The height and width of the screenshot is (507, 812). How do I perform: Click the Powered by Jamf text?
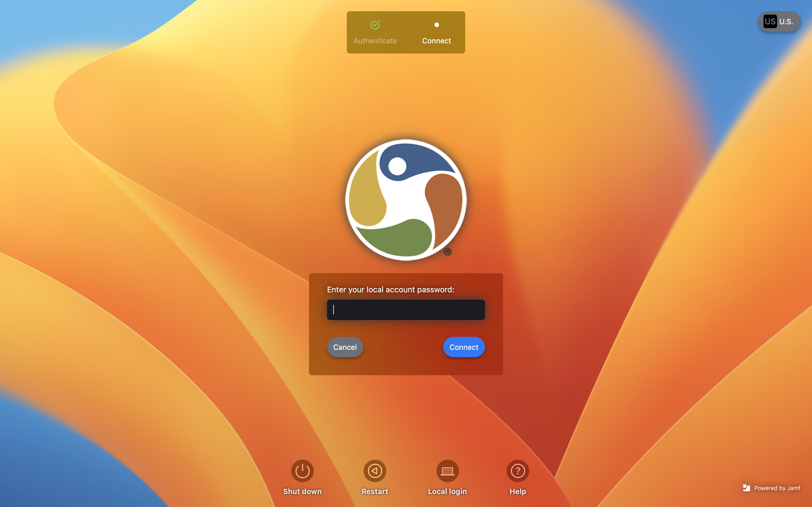pos(777,488)
